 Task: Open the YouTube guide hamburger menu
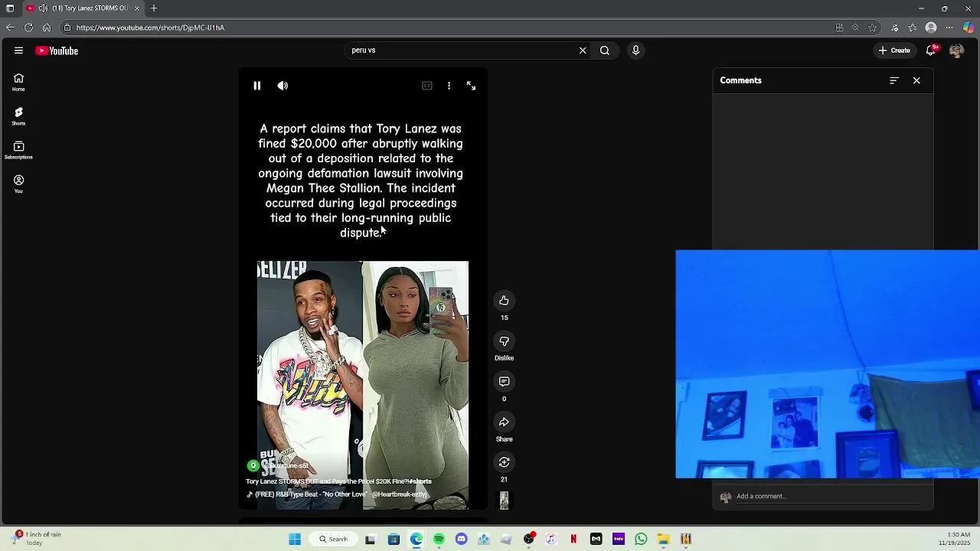18,51
